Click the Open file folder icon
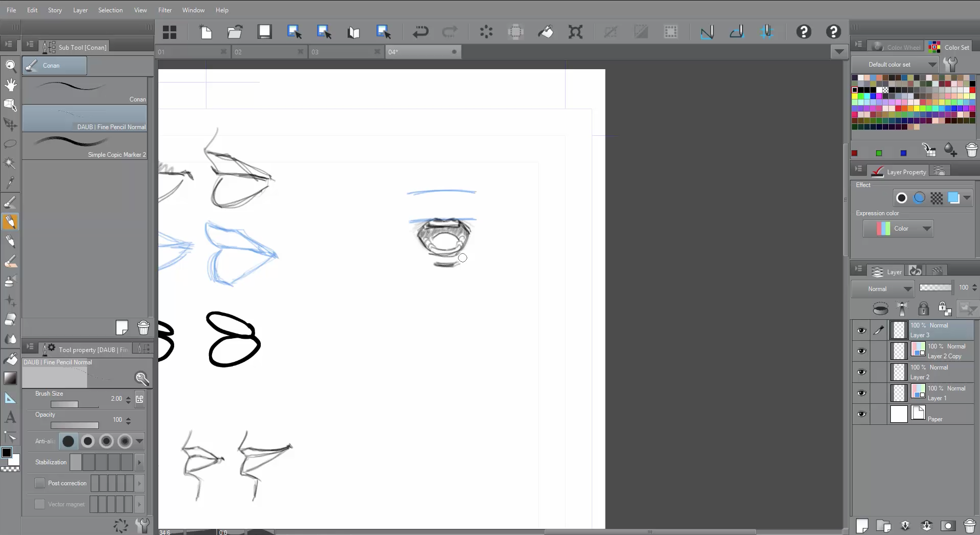 (x=235, y=32)
